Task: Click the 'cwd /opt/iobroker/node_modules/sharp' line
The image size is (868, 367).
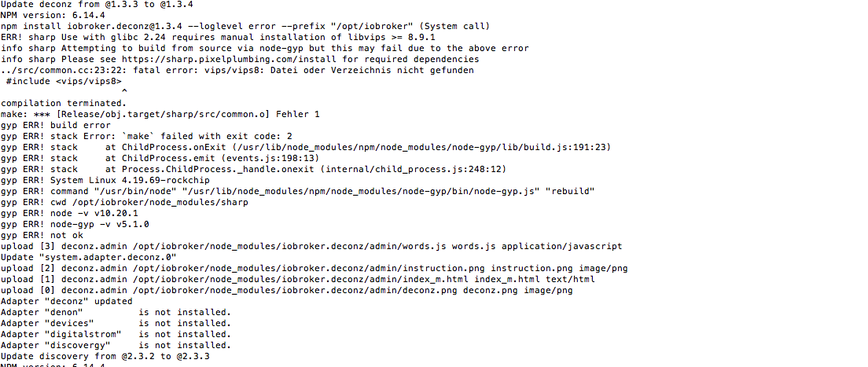Action: click(124, 202)
